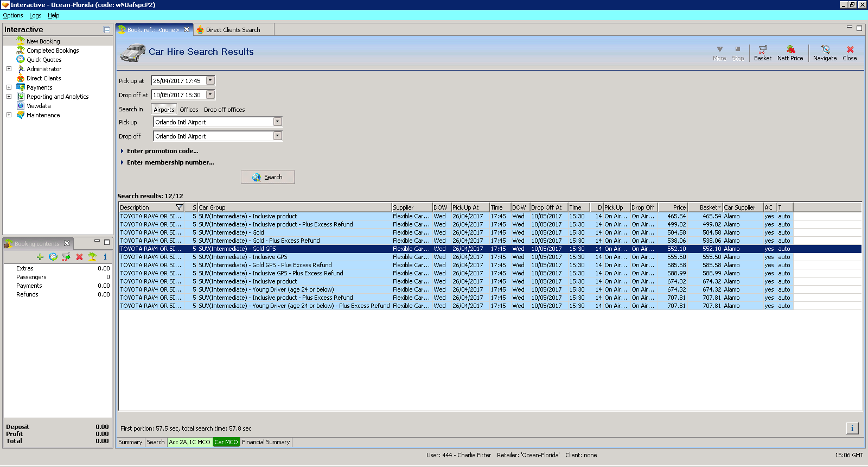Switch to Direct Clients Search tab
Viewport: 868px width, 467px height.
point(233,30)
